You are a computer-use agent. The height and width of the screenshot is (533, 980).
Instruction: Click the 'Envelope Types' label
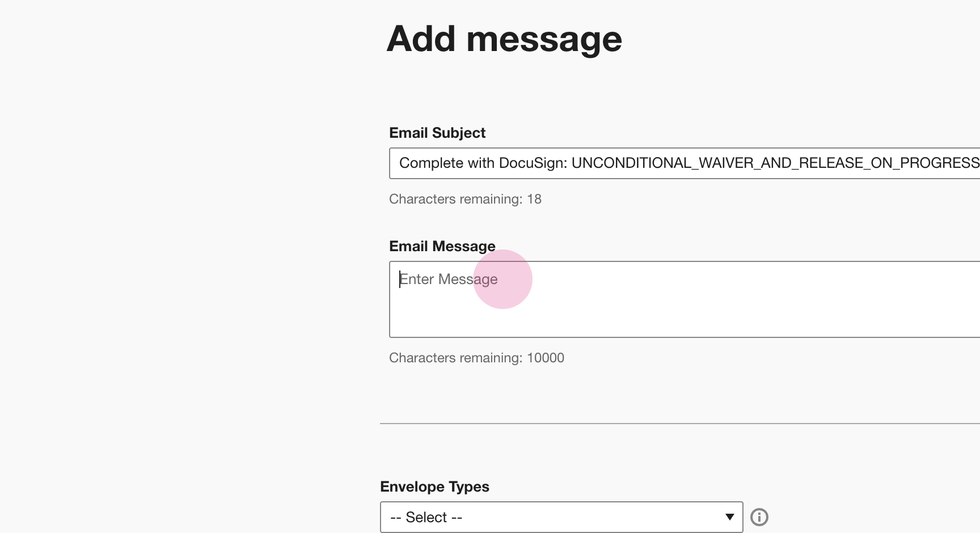click(434, 487)
